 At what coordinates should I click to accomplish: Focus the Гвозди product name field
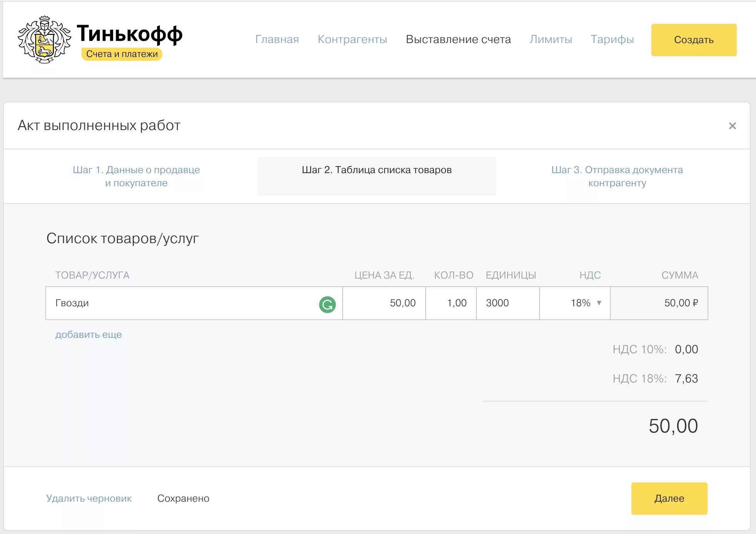pyautogui.click(x=194, y=303)
